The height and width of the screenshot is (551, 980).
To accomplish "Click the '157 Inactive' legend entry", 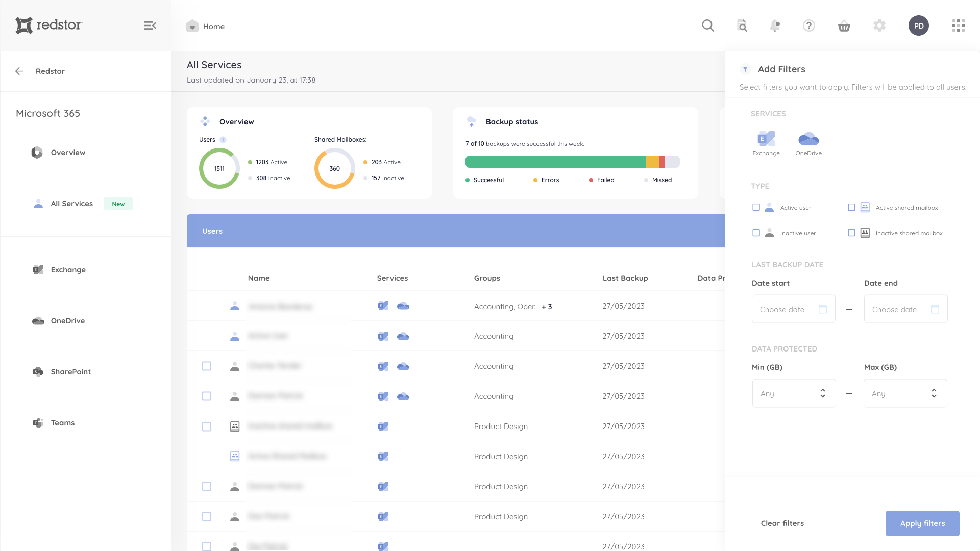I will [x=384, y=178].
